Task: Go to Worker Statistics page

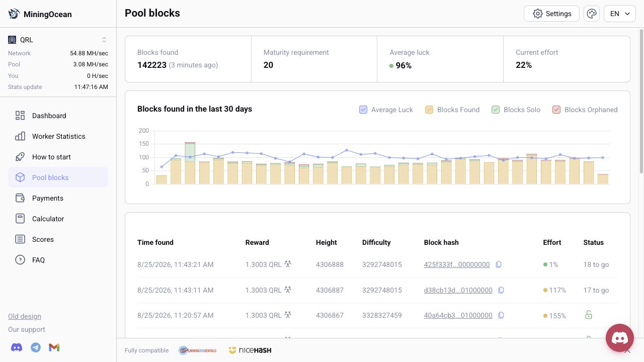Action: [x=58, y=136]
